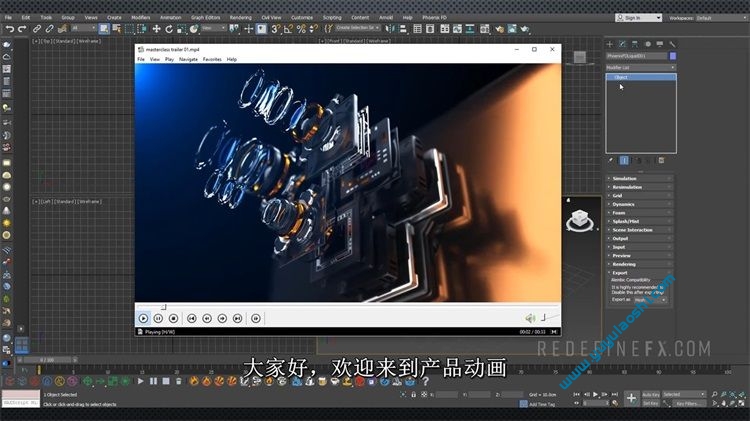Click the Mirror tool icon
Screen dimensions: 750x421
point(390,29)
